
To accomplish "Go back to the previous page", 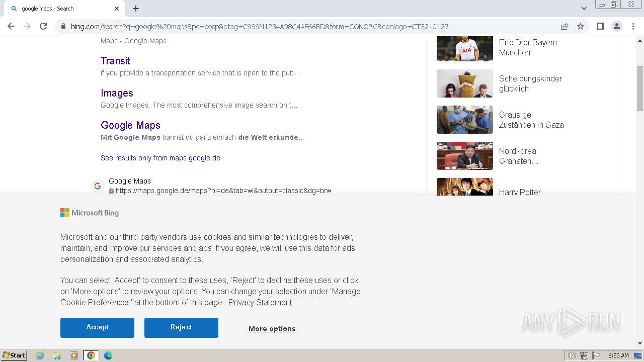I will (11, 26).
